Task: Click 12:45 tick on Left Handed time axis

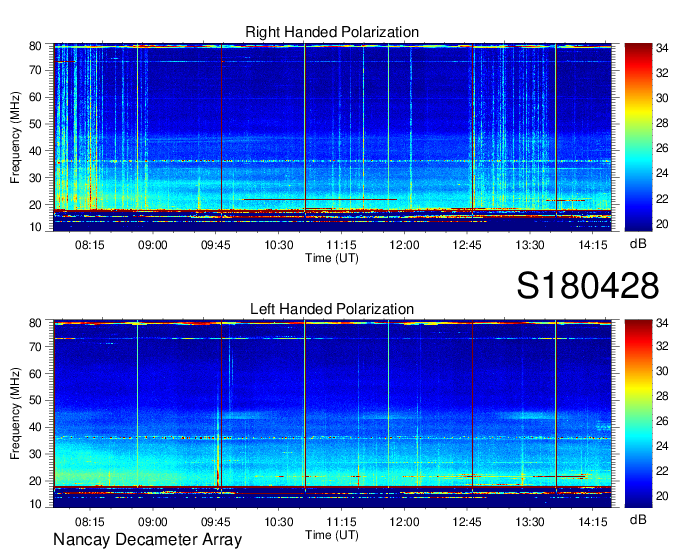Action: pos(467,522)
